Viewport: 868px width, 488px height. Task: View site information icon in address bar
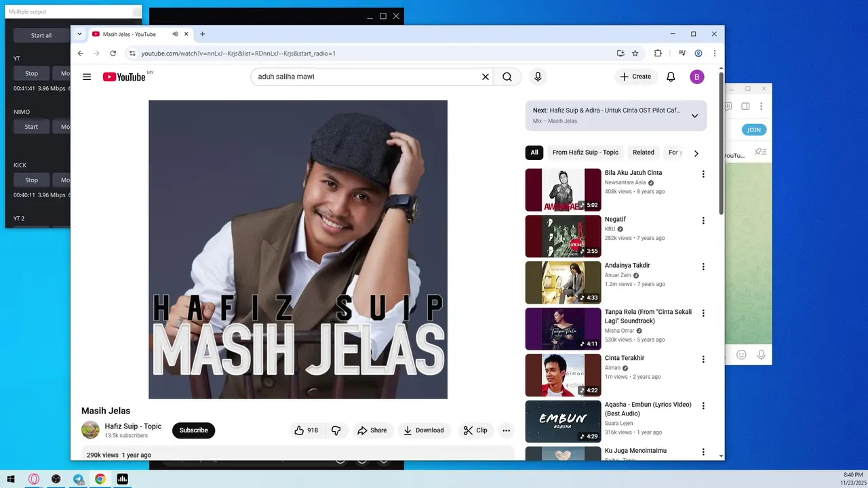click(132, 53)
